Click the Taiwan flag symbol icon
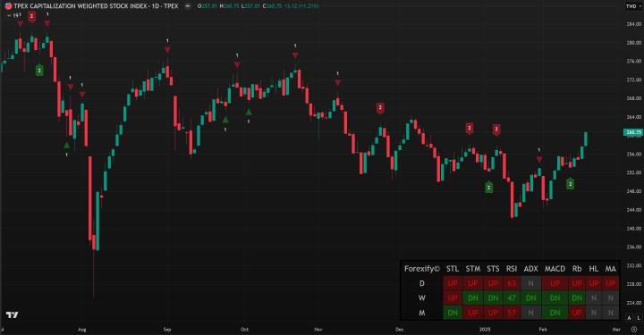This screenshot has width=644, height=335. [8, 6]
